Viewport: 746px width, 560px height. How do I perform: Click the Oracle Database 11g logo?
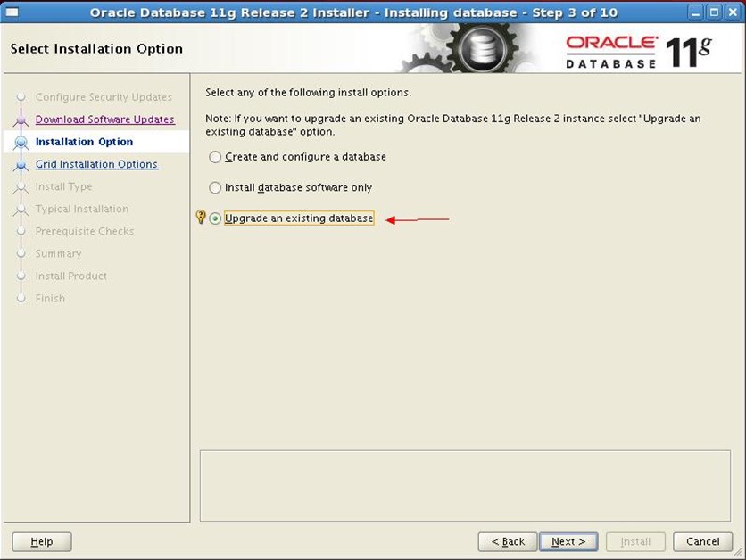coord(639,53)
